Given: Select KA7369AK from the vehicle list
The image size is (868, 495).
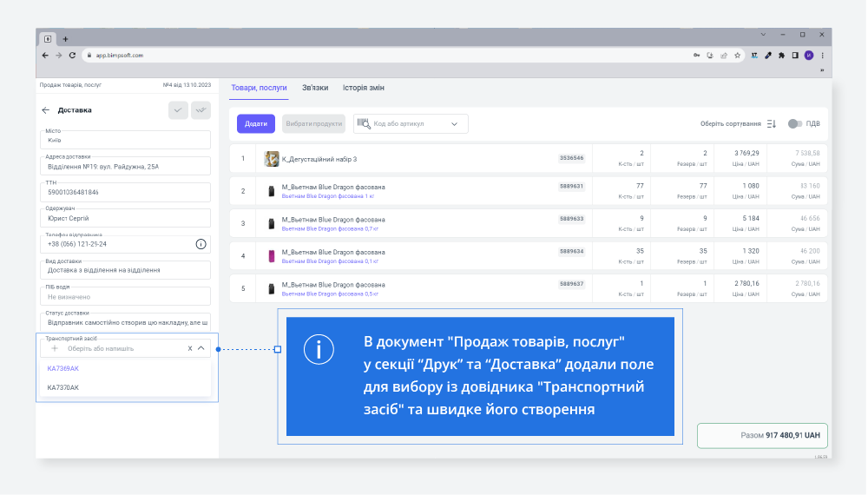Looking at the screenshot, I should pos(63,368).
